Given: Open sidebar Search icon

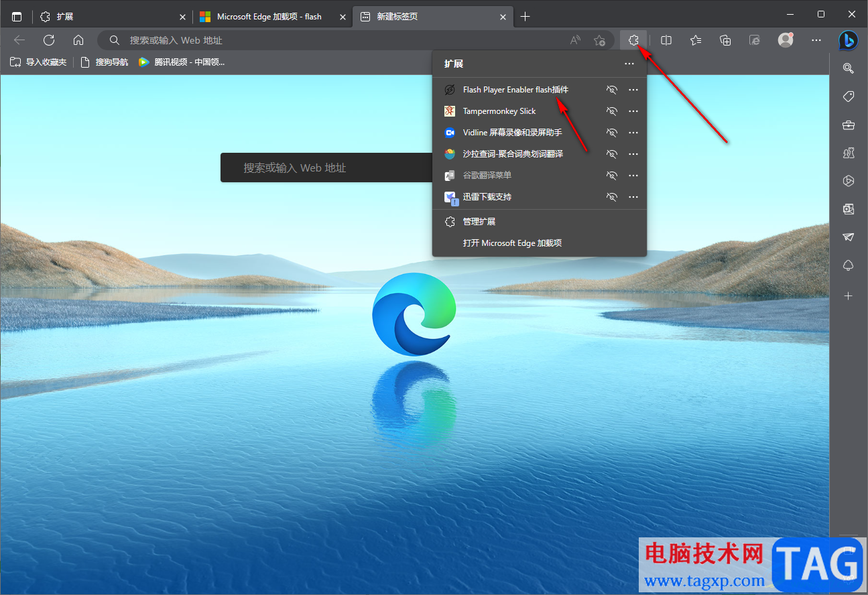Looking at the screenshot, I should coord(849,68).
